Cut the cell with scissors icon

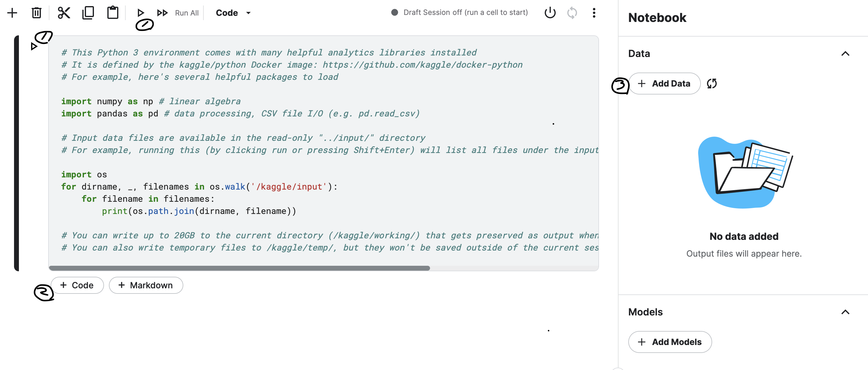click(x=64, y=13)
